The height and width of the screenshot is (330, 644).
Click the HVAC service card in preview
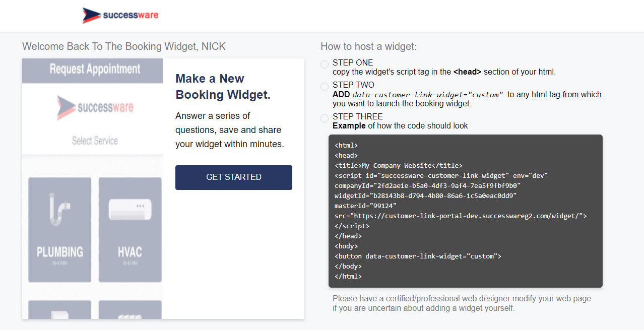point(130,230)
